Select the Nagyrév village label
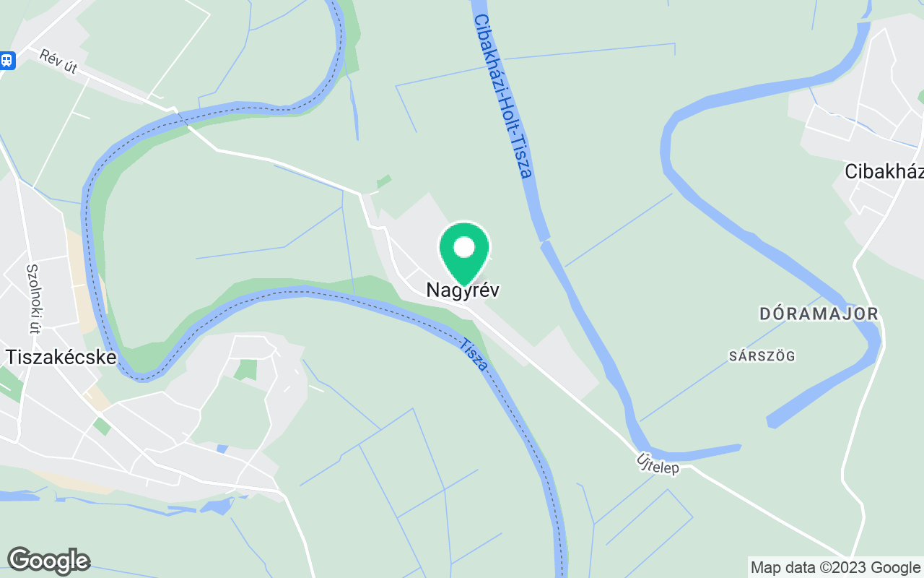Screen dimensions: 924x578 tap(463, 290)
